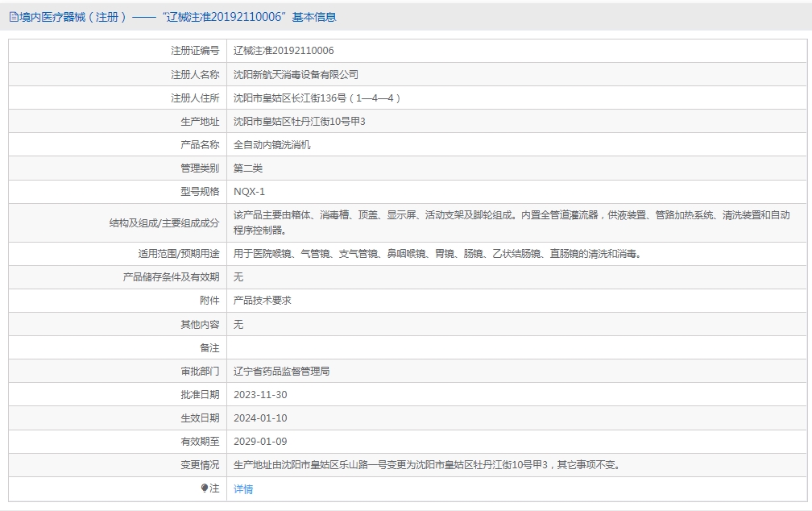Click the approval date 2023-11-30
The height and width of the screenshot is (511, 812).
tap(260, 395)
